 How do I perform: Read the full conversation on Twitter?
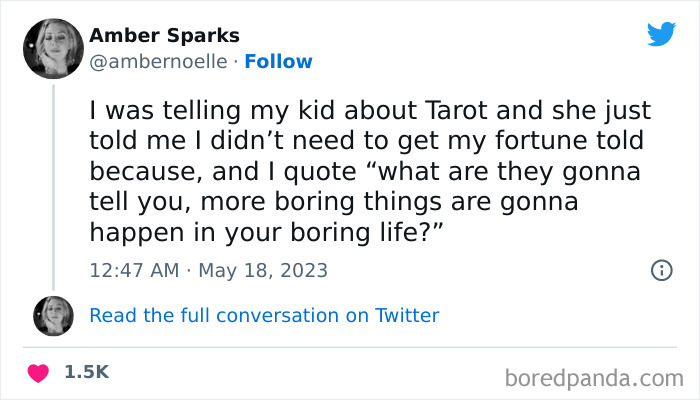264,316
